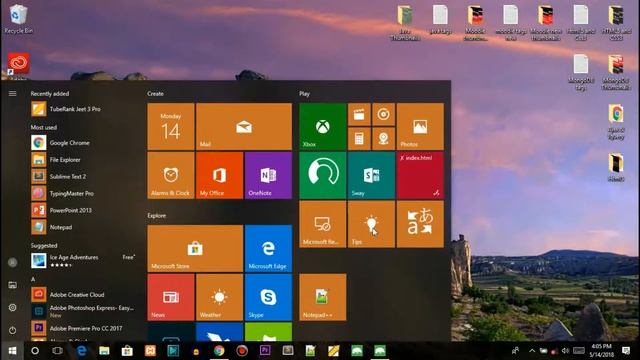
Task: Open Chrome from the taskbar
Action: 219,351
